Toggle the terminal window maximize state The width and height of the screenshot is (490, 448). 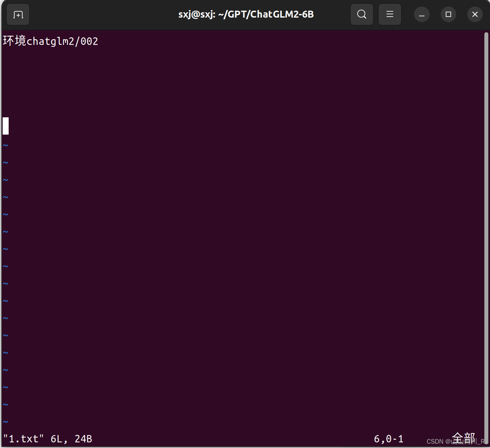point(448,14)
